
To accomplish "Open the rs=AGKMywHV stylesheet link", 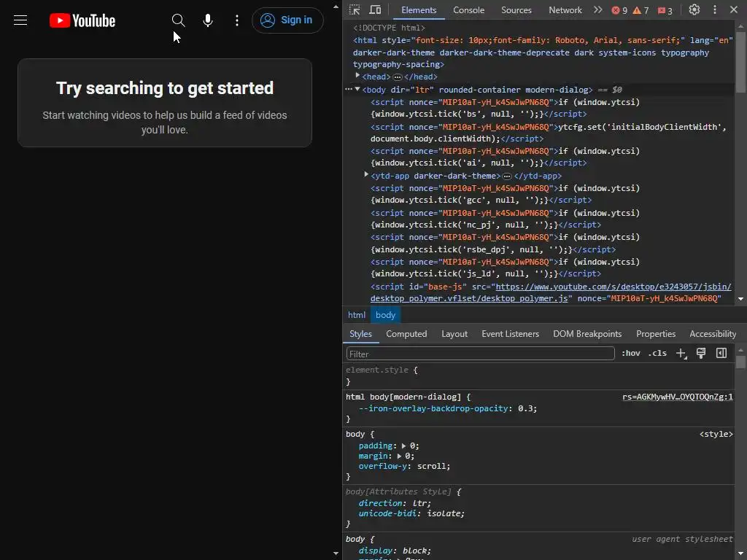I will point(678,397).
